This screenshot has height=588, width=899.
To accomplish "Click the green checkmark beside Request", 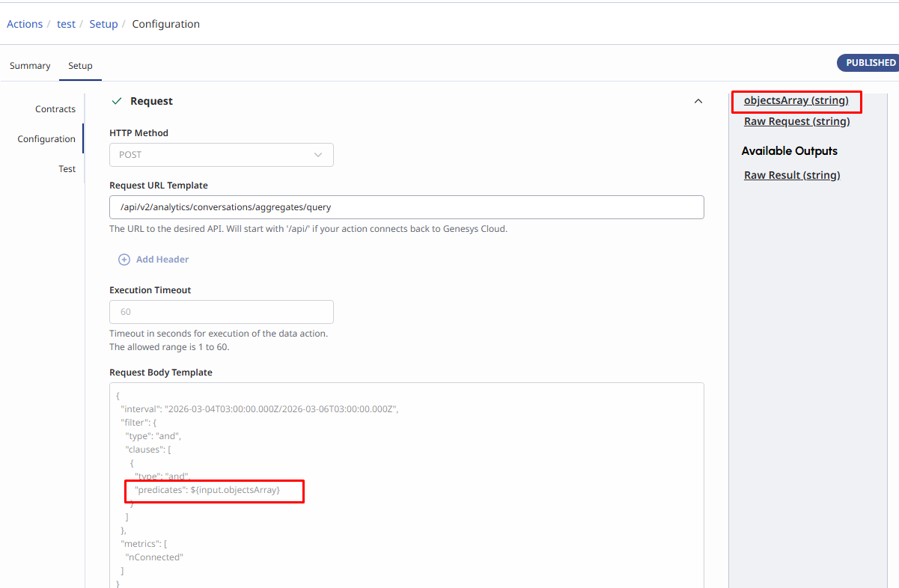I will (x=116, y=101).
